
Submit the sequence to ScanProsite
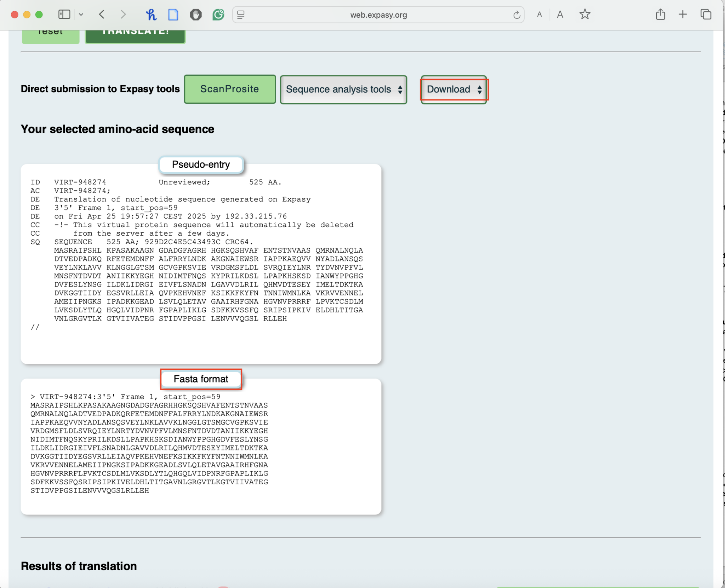pos(229,89)
